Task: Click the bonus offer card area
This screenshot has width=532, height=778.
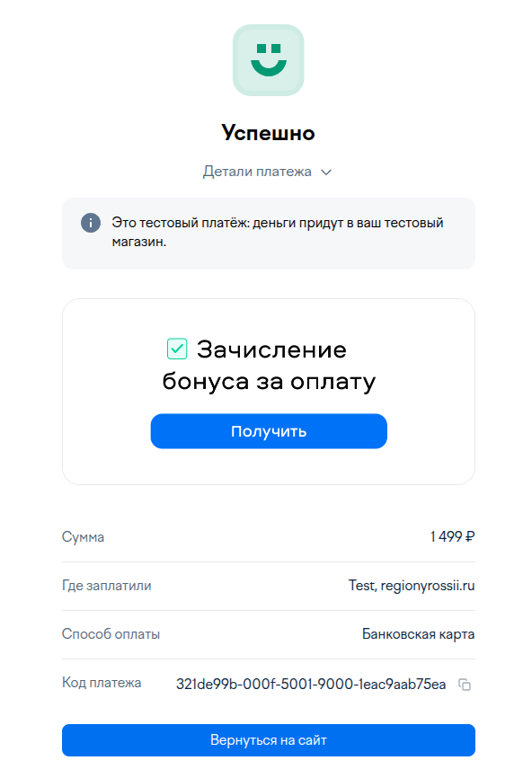Action: click(269, 392)
